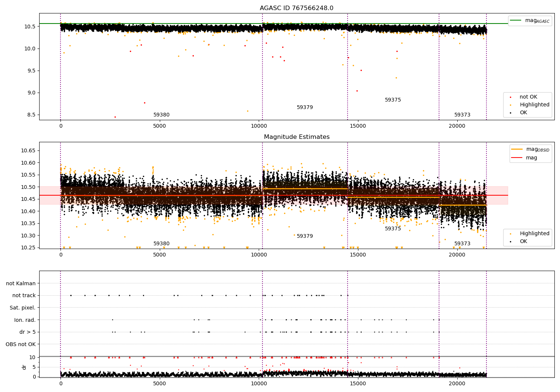This screenshot has height=392, width=560.
Task: Click x-axis tick 10000 under top plot
Action: tap(259, 126)
